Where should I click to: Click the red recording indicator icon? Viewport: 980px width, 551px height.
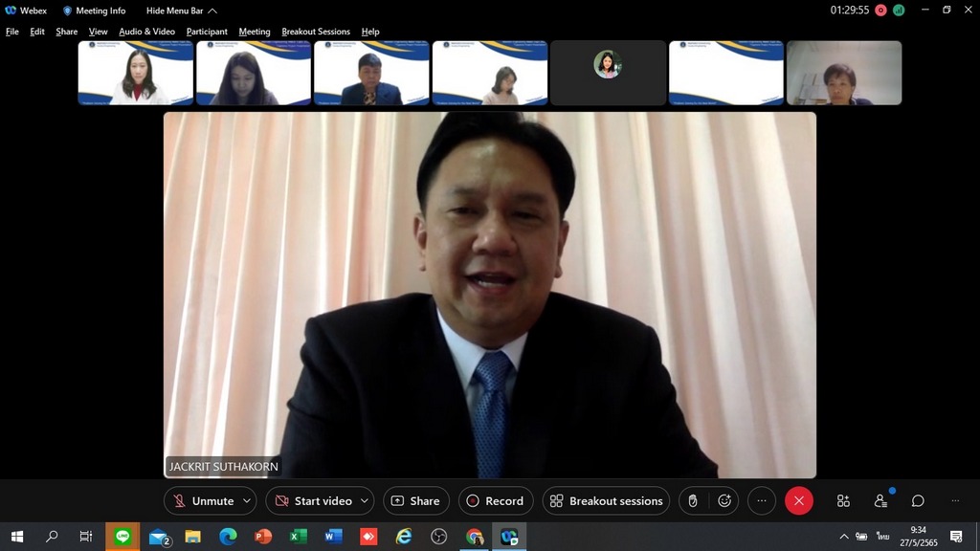tap(880, 11)
